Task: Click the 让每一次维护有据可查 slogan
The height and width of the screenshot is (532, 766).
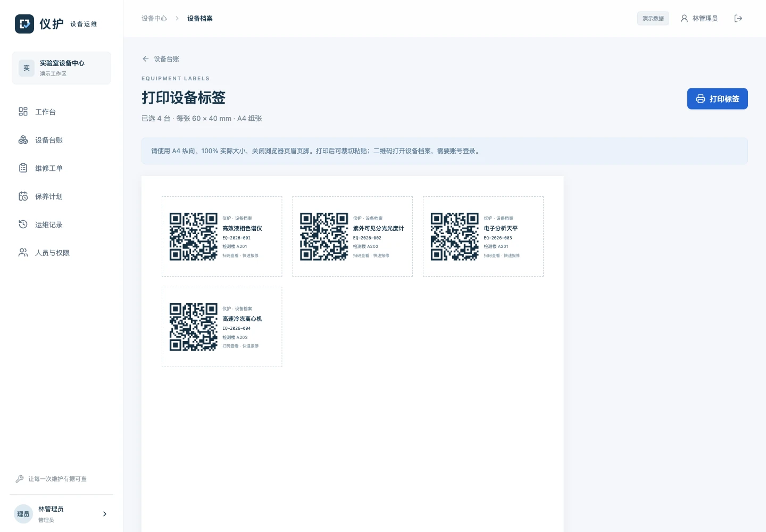Action: click(x=57, y=479)
